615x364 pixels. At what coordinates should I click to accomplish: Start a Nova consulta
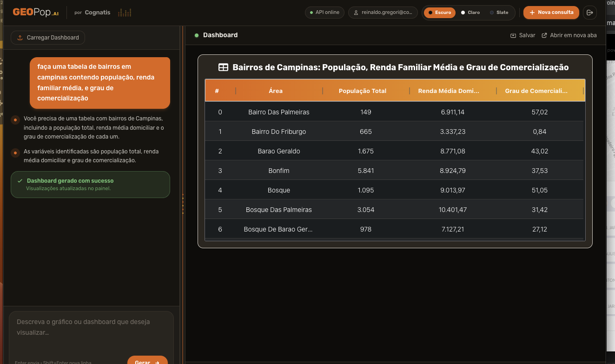point(551,13)
